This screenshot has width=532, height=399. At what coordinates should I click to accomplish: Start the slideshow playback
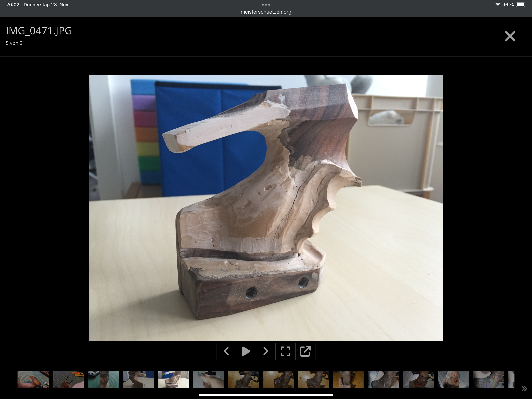pyautogui.click(x=246, y=351)
